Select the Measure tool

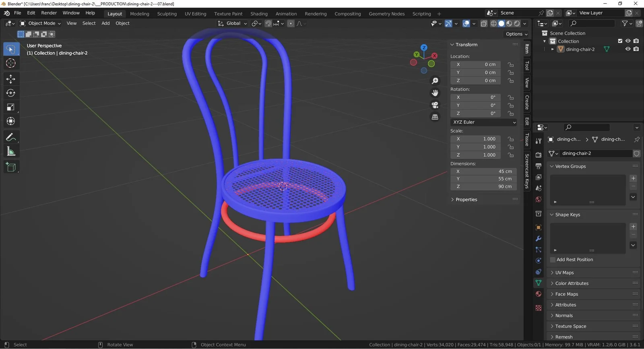click(x=11, y=152)
